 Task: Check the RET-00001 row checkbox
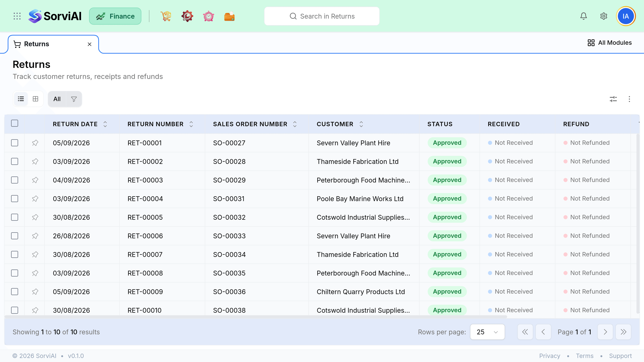15,143
